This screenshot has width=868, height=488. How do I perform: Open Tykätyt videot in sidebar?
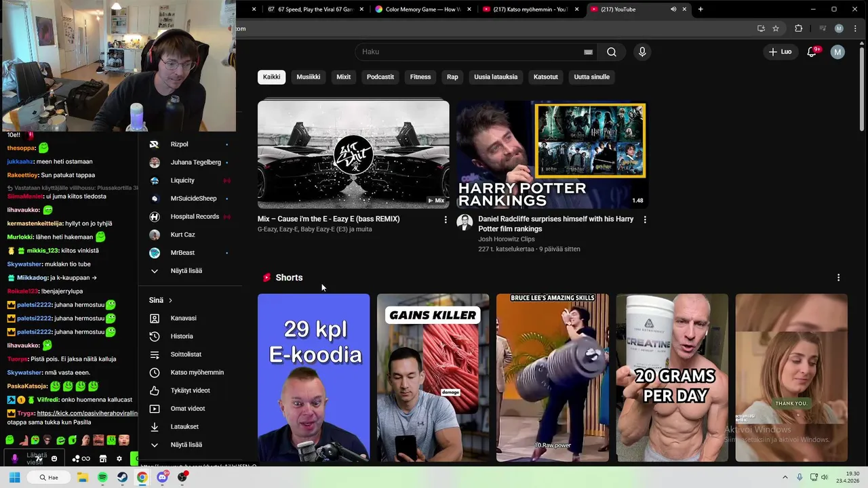(x=189, y=390)
